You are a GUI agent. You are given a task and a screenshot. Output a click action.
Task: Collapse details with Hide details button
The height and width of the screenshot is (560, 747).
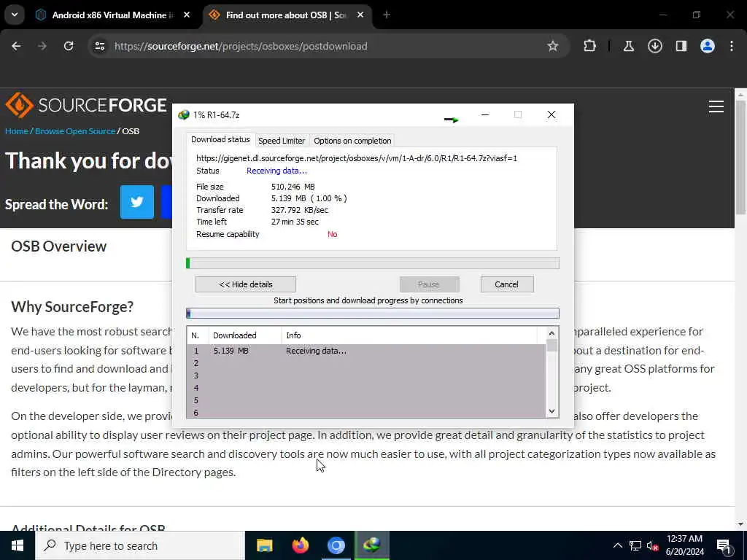tap(246, 284)
